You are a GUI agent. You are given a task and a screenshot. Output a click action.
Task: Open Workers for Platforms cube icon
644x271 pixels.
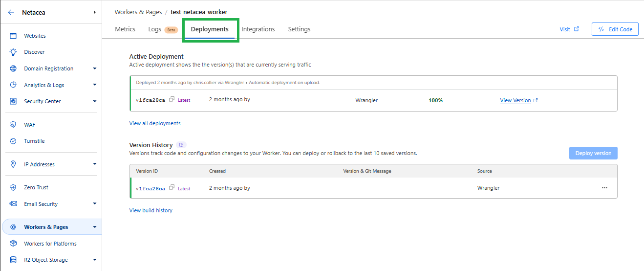[13, 244]
